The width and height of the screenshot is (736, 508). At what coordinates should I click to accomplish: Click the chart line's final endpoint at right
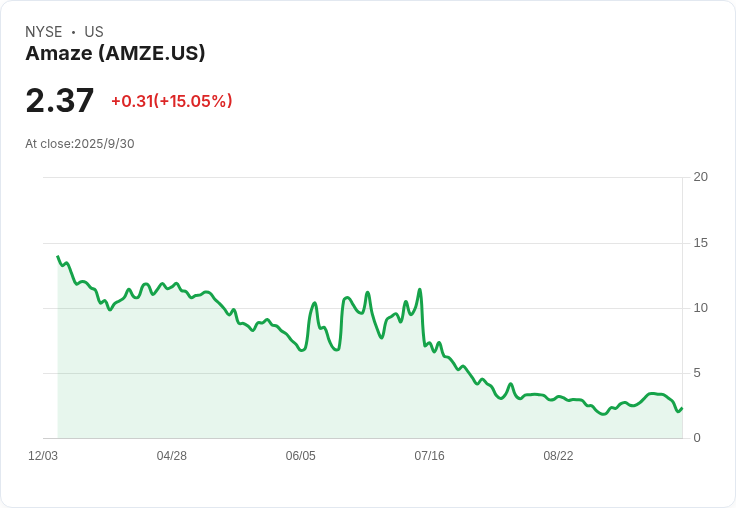[x=681, y=408]
